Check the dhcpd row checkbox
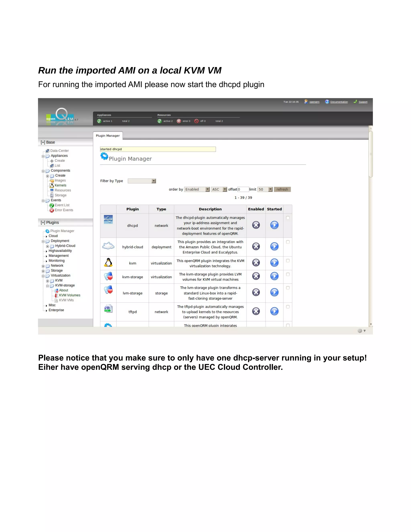This screenshot has height=532, width=411. pos(288,218)
